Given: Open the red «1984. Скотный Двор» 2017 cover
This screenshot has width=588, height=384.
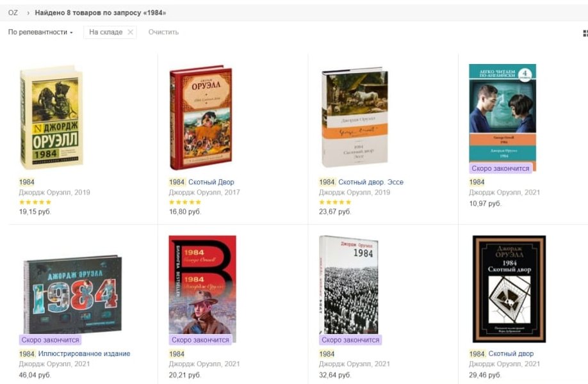Looking at the screenshot, I should point(200,116).
